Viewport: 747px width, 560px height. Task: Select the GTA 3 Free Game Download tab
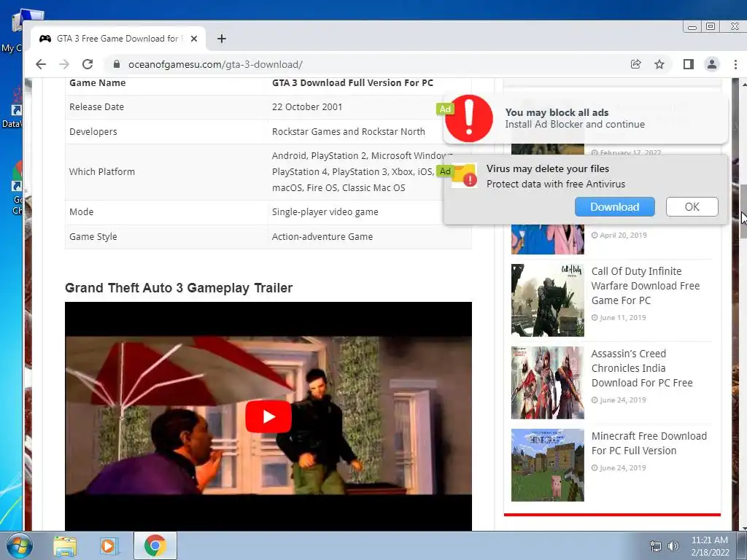coord(118,39)
